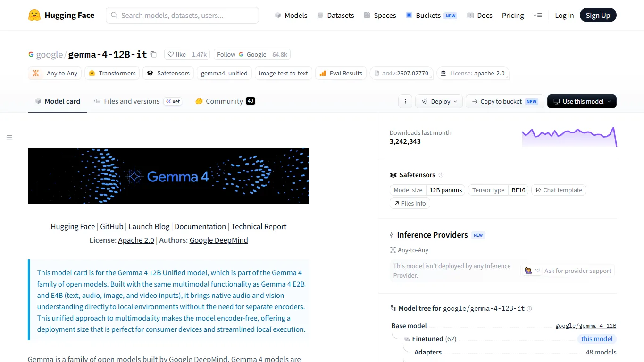
Task: Open the base model google/gemma-4-12B link
Action: 586,326
